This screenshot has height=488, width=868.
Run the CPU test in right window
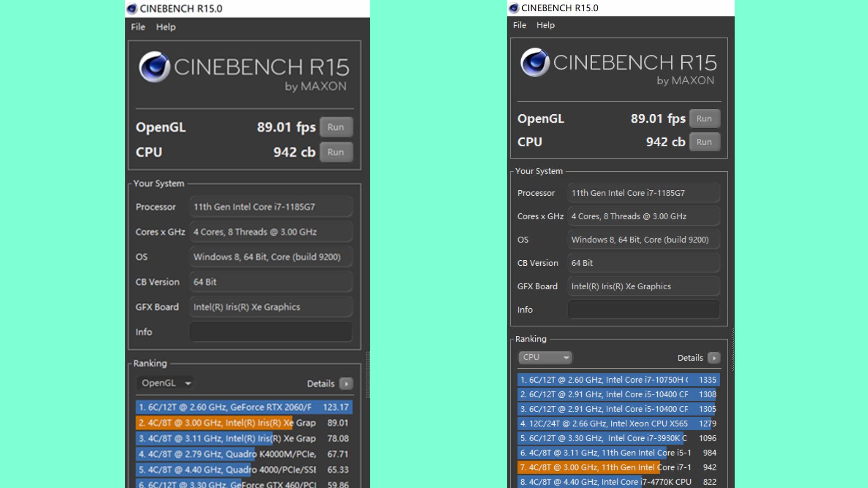[x=704, y=142]
